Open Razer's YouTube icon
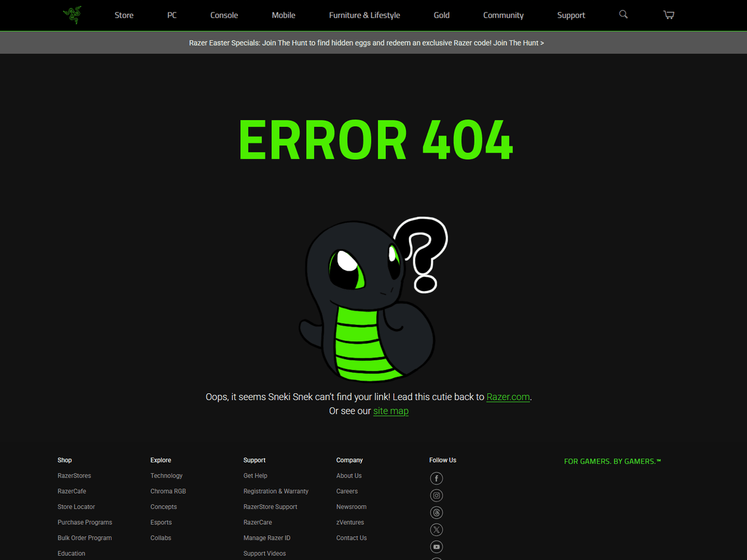Screen dimensions: 747x560 tap(436, 547)
